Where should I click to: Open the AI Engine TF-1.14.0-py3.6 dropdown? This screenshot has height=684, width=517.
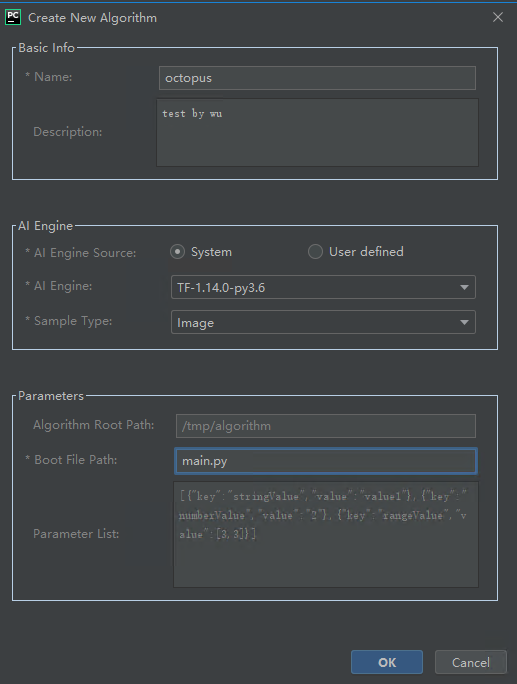323,287
